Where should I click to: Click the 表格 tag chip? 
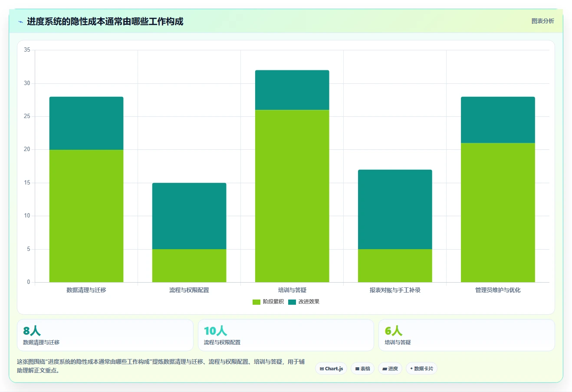pyautogui.click(x=363, y=369)
